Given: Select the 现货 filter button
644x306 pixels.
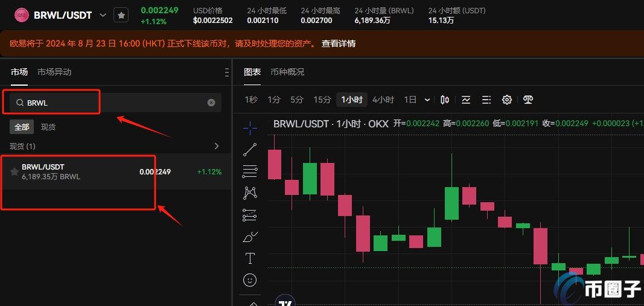Looking at the screenshot, I should click(48, 127).
